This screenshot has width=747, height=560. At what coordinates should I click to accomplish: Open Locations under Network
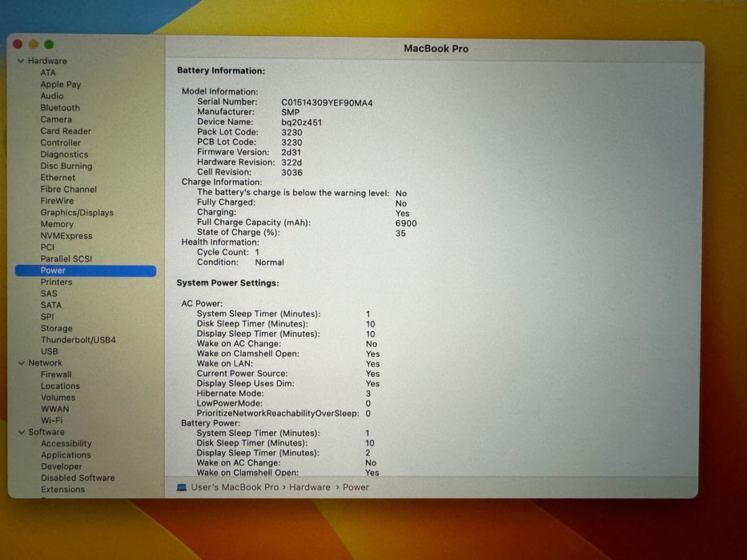click(x=61, y=386)
